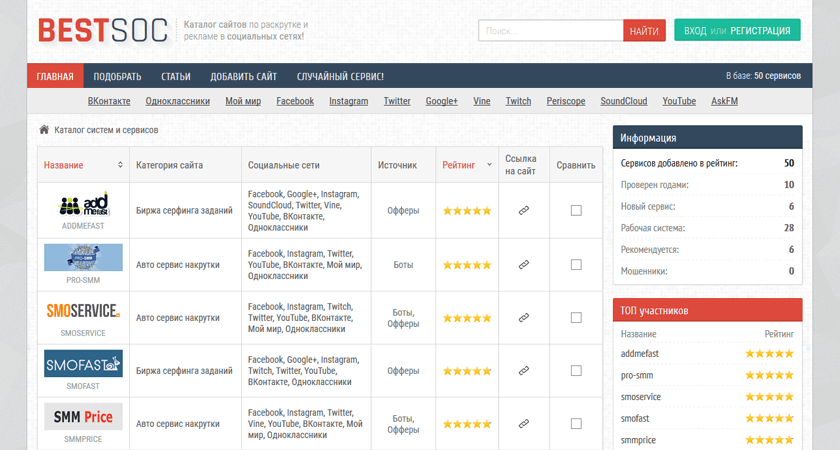Open addmefast in ТОП участников list

point(640,354)
